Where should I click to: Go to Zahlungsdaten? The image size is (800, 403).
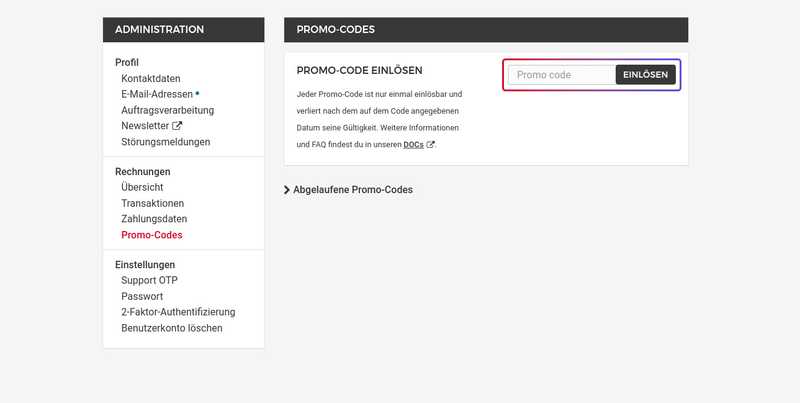[x=154, y=219]
